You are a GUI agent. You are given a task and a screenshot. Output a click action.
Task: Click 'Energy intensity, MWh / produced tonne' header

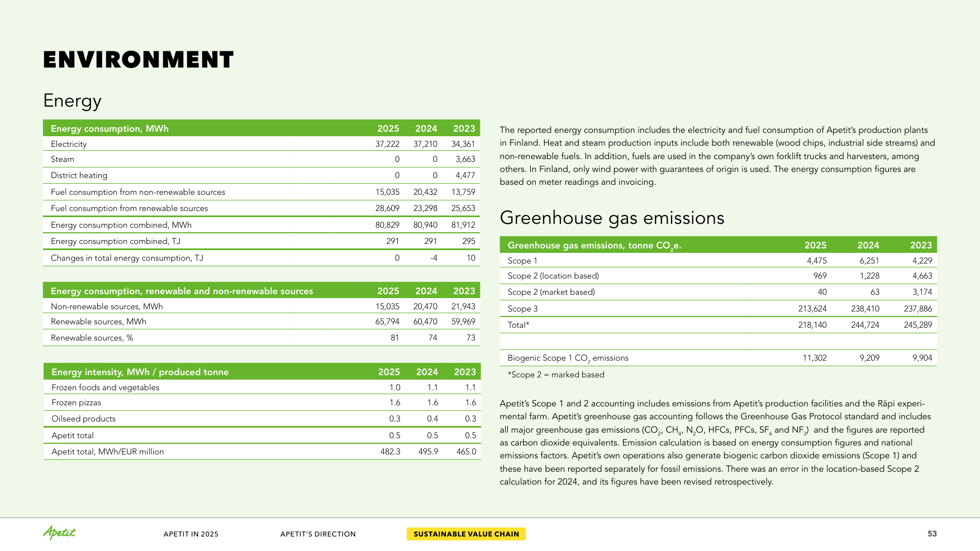140,372
